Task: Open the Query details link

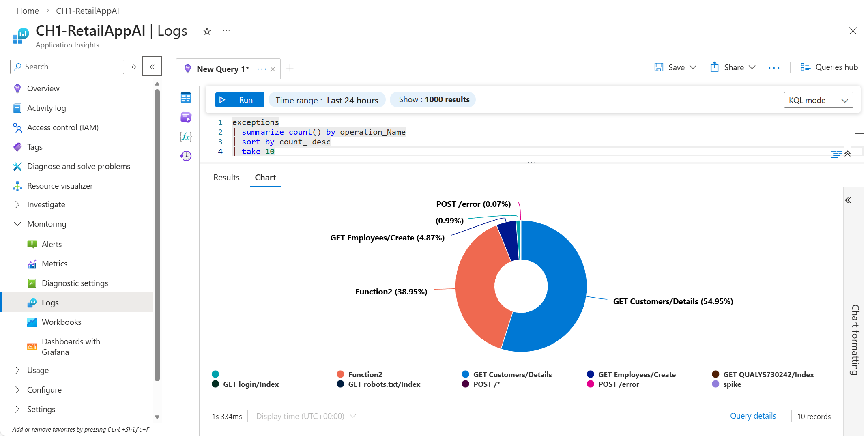Action: pos(753,416)
